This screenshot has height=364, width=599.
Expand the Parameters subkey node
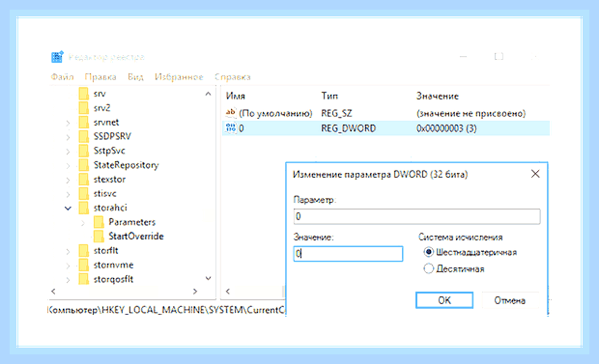pyautogui.click(x=83, y=223)
